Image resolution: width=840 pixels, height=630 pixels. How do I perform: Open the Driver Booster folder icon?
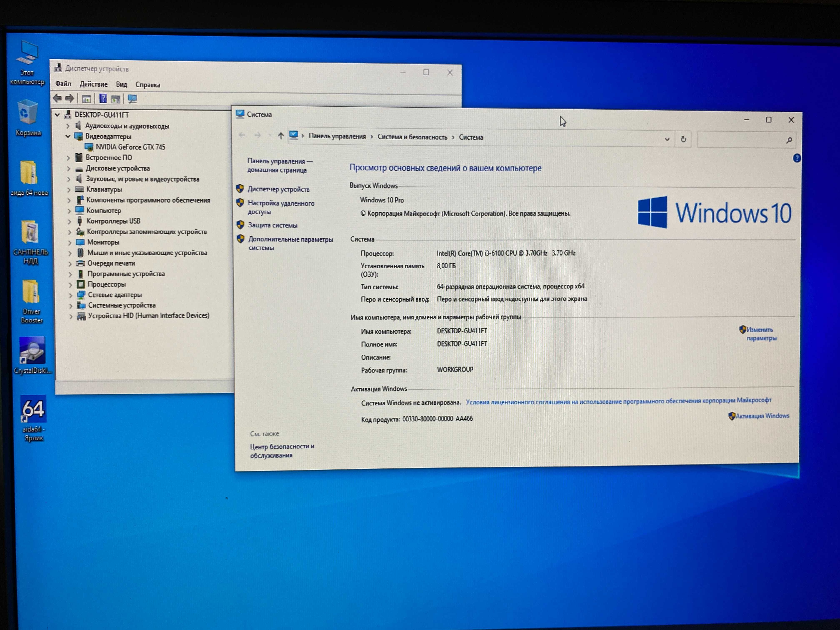point(31,301)
